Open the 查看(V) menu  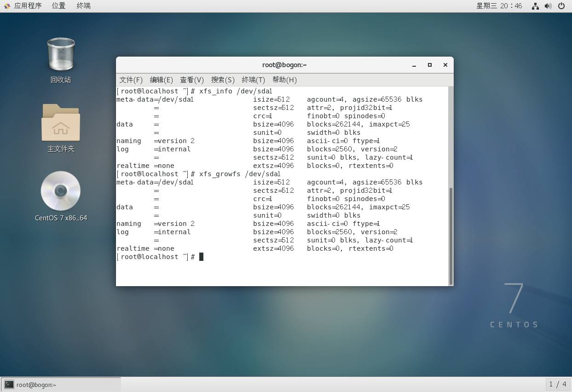(x=192, y=80)
